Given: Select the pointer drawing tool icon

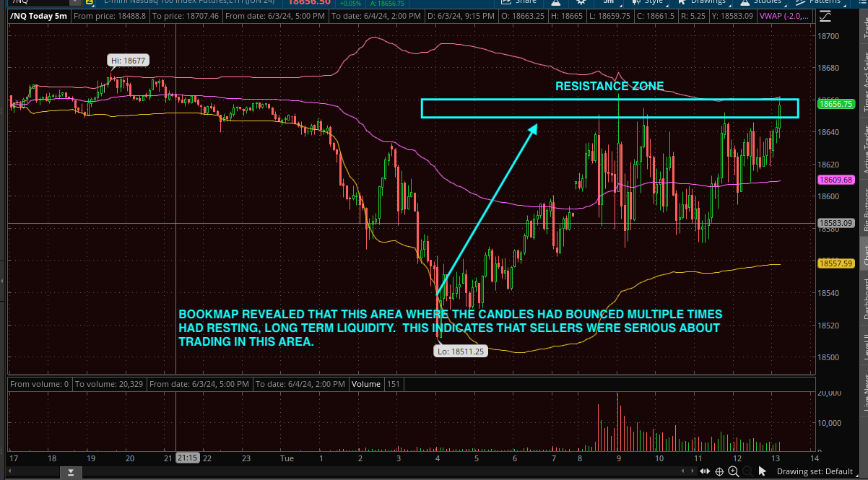Looking at the screenshot, I should (762, 471).
